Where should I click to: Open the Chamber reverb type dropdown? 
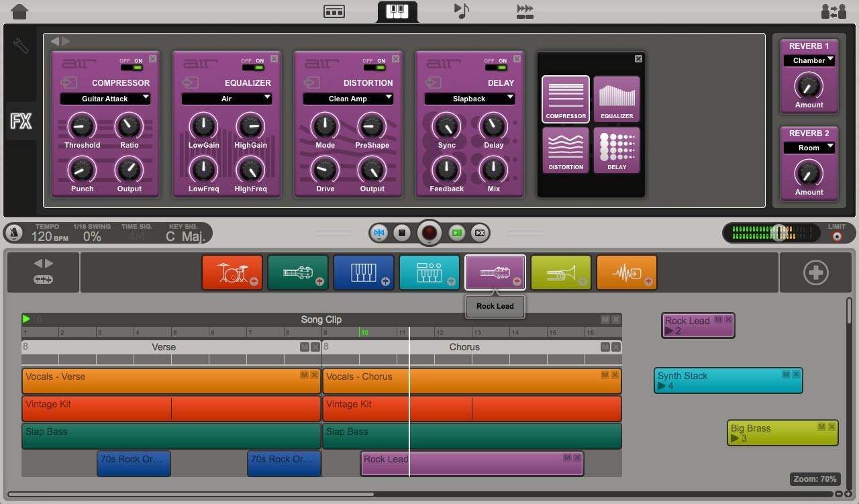coord(809,60)
